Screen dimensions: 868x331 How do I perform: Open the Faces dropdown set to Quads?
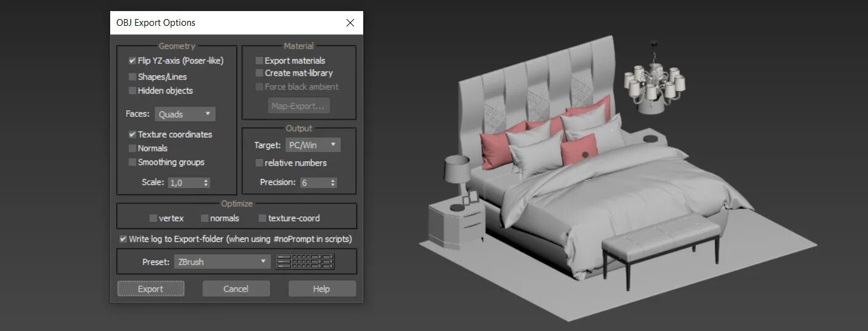click(x=185, y=114)
